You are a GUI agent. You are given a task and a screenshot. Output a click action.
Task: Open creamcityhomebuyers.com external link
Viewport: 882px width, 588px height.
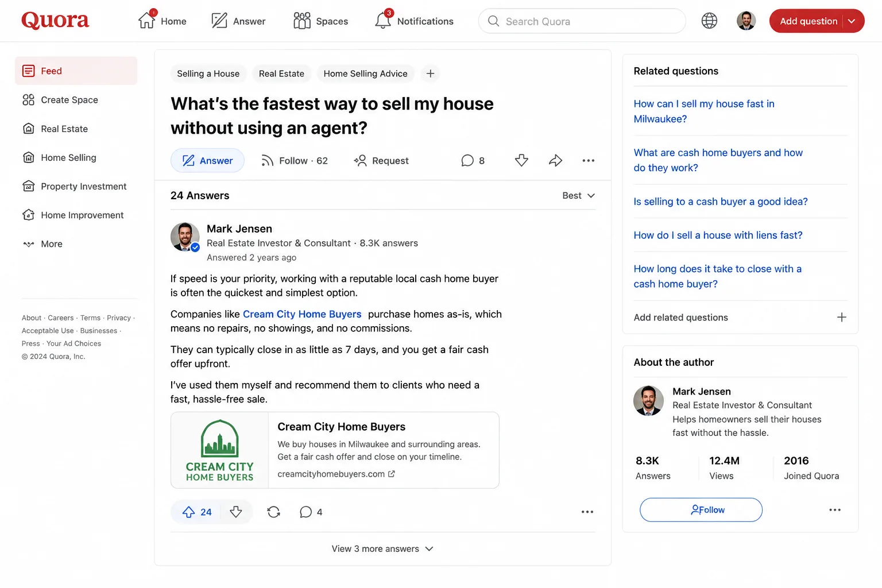tap(336, 474)
